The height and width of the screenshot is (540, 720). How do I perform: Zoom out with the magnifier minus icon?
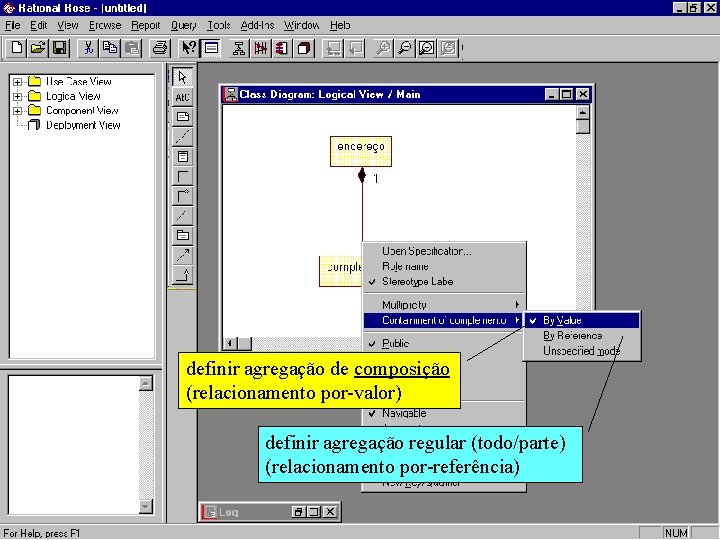tap(405, 48)
